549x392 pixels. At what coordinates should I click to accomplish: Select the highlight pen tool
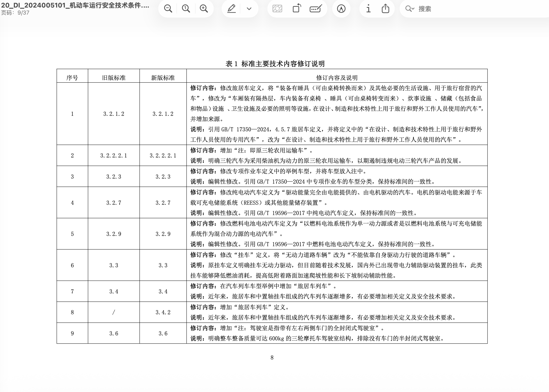(x=231, y=9)
